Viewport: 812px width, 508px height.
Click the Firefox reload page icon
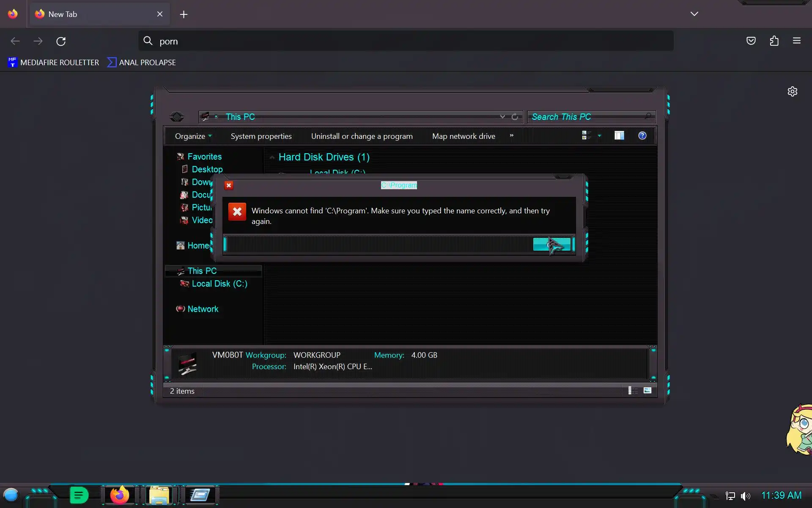click(61, 41)
